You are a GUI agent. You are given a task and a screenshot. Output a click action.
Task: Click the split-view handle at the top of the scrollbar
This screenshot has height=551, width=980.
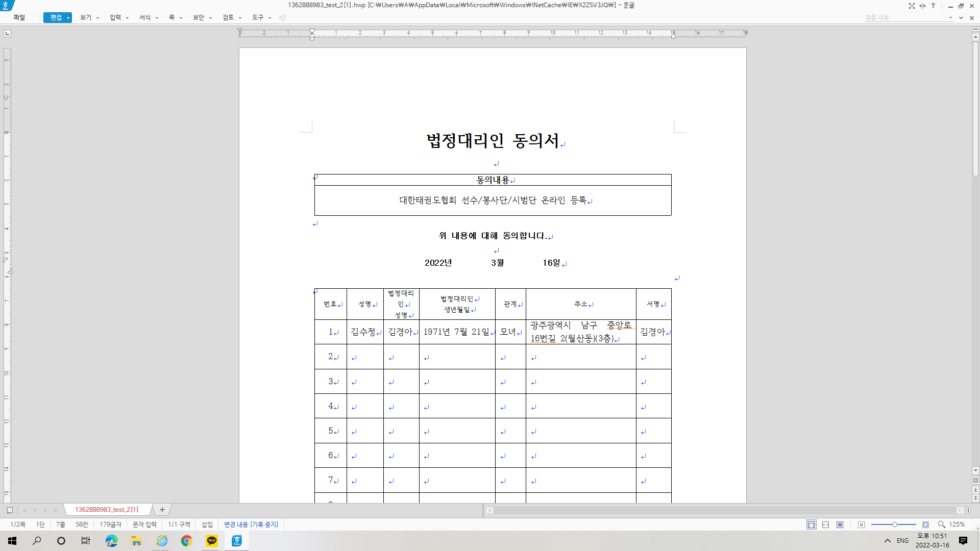[975, 29]
